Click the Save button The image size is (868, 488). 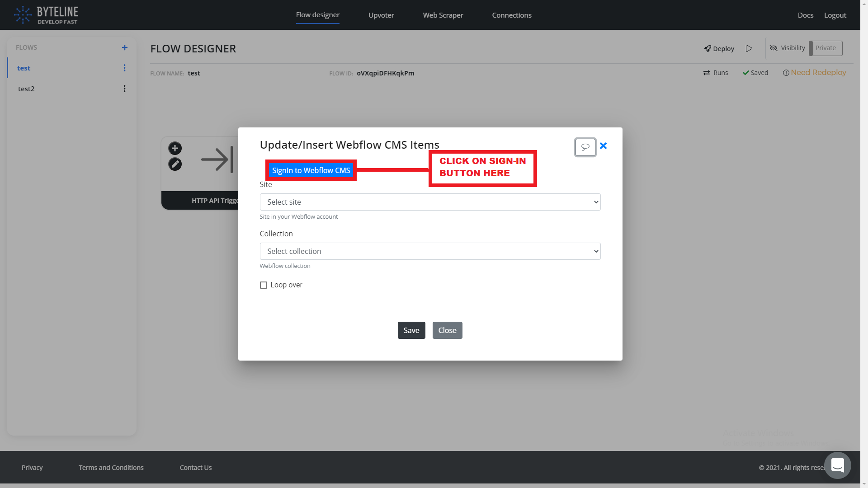[x=411, y=330]
